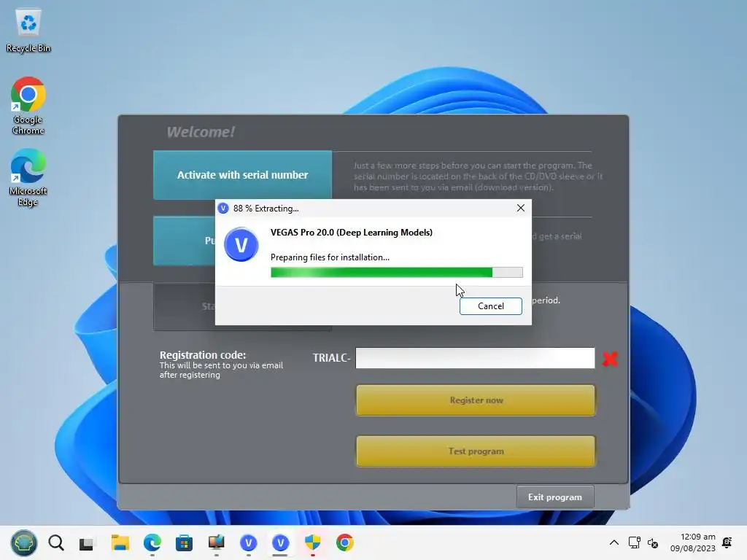Screen dimensions: 747x560
Task: Click the extraction progress bar
Action: [x=396, y=273]
